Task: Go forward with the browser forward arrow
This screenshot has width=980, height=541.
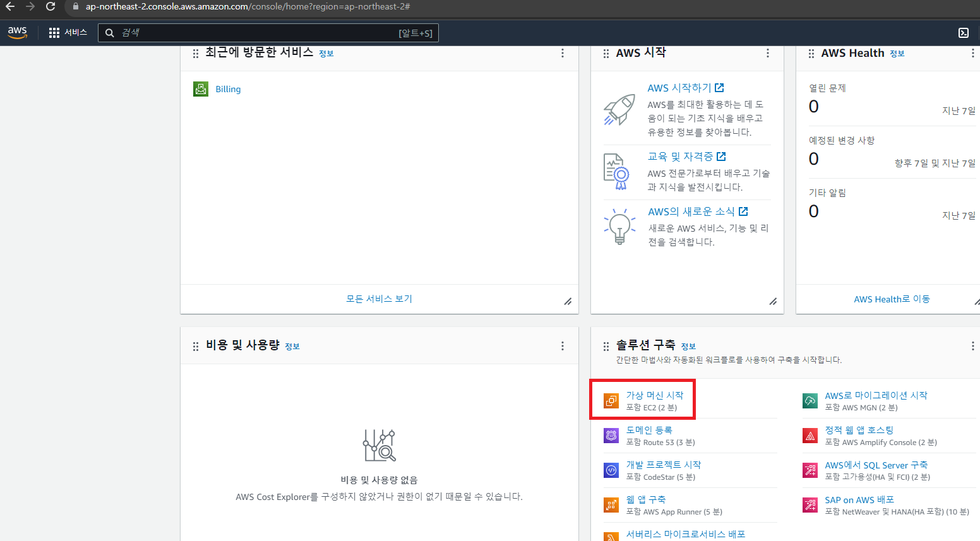Action: [30, 7]
